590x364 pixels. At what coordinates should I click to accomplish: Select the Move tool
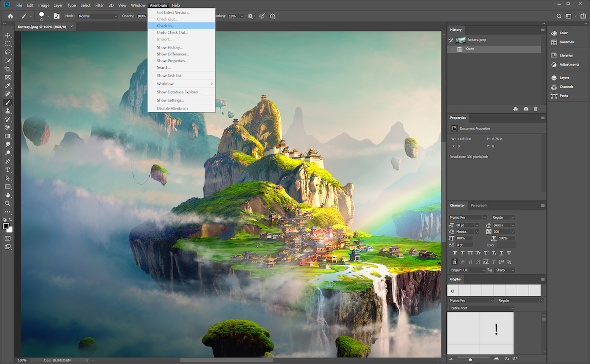tap(8, 35)
